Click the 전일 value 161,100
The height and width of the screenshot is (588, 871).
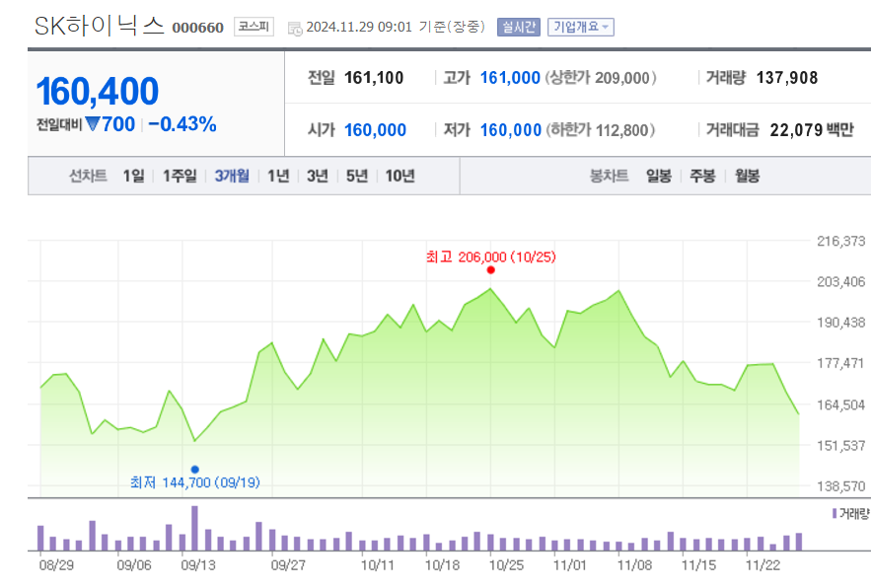pos(374,78)
